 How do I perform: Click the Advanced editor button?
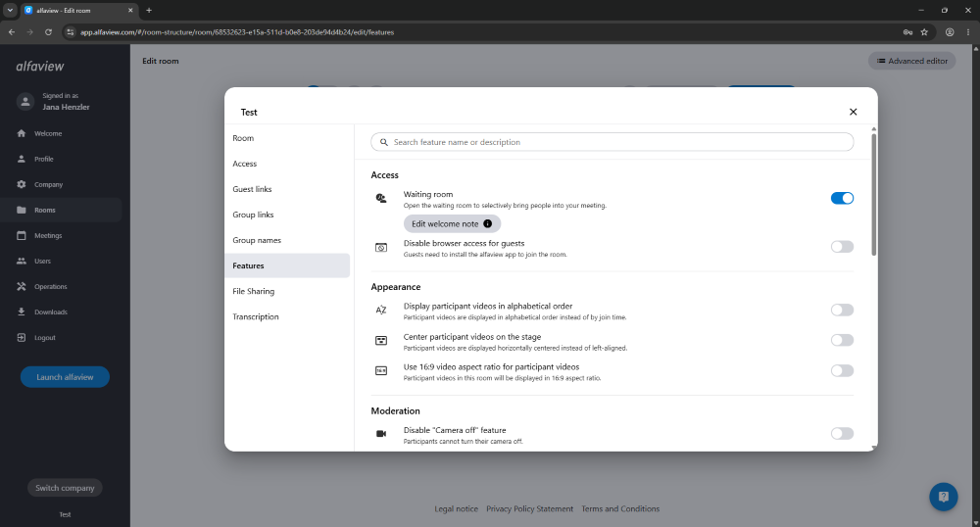tap(911, 61)
